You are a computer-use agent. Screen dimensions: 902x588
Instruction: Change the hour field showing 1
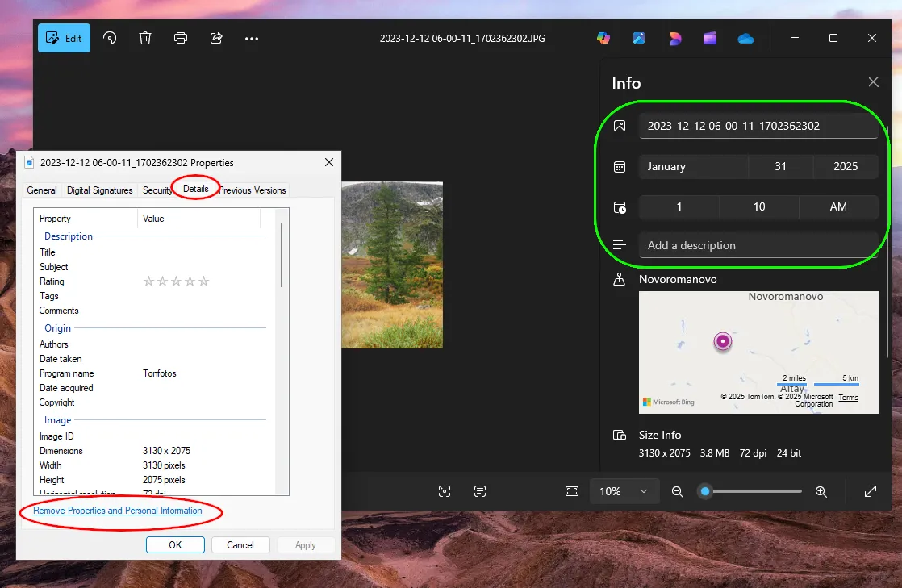click(x=679, y=206)
